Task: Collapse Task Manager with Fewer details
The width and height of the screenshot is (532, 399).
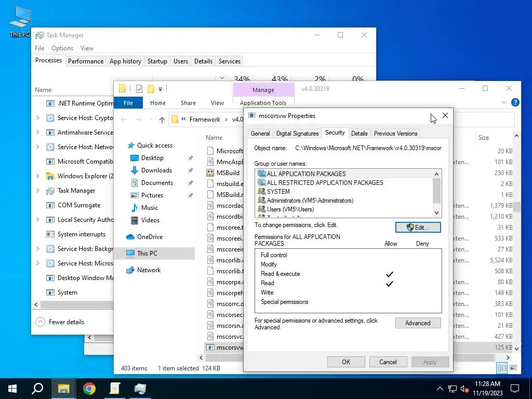Action: tap(60, 322)
